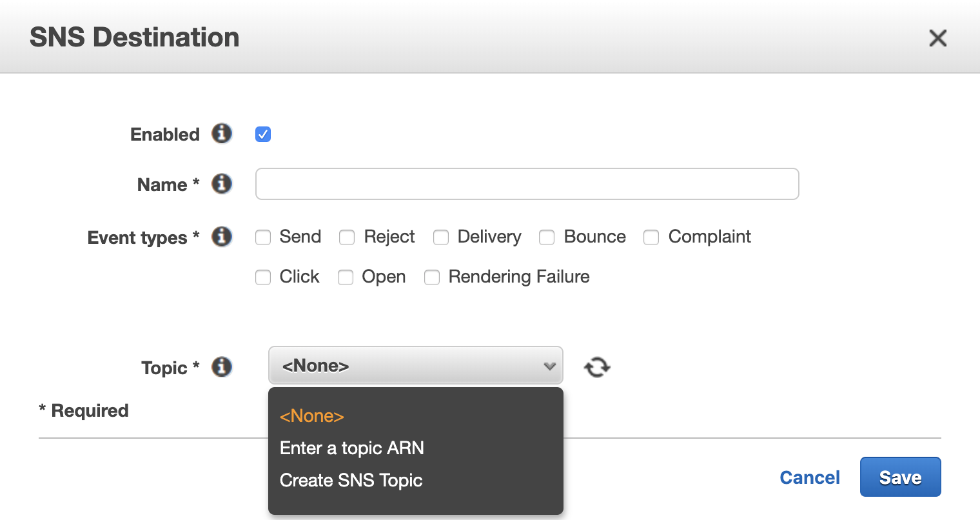Click the Event types info icon
Viewport: 980px width, 520px height.
click(x=222, y=237)
